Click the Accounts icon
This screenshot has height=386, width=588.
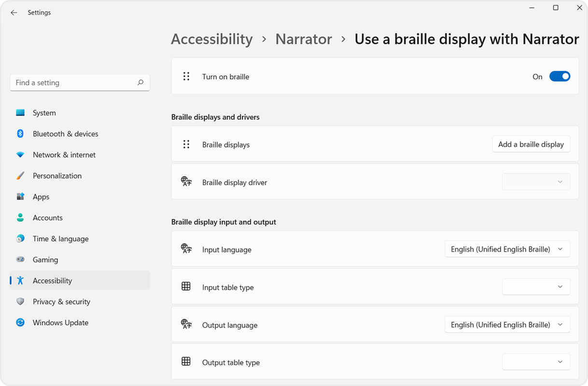pyautogui.click(x=20, y=217)
